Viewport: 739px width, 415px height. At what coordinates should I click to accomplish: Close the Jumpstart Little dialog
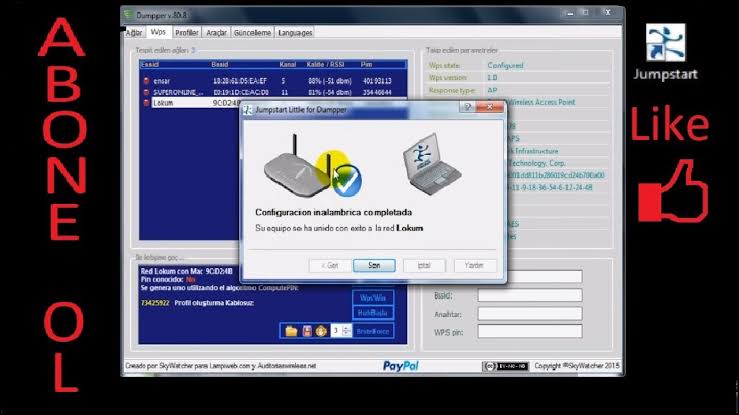point(490,107)
